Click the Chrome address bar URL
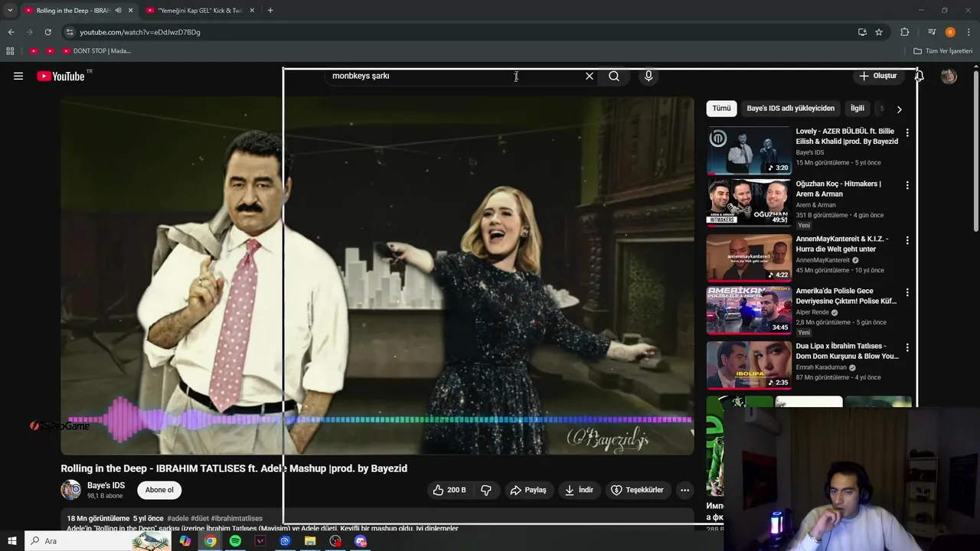Viewport: 980px width, 551px height. click(140, 32)
